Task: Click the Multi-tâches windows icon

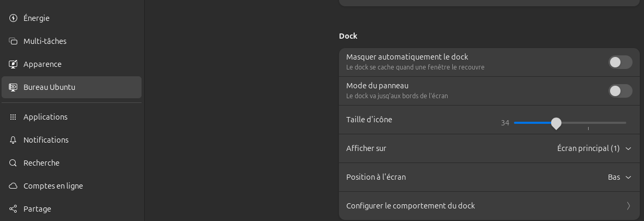Action: click(13, 41)
